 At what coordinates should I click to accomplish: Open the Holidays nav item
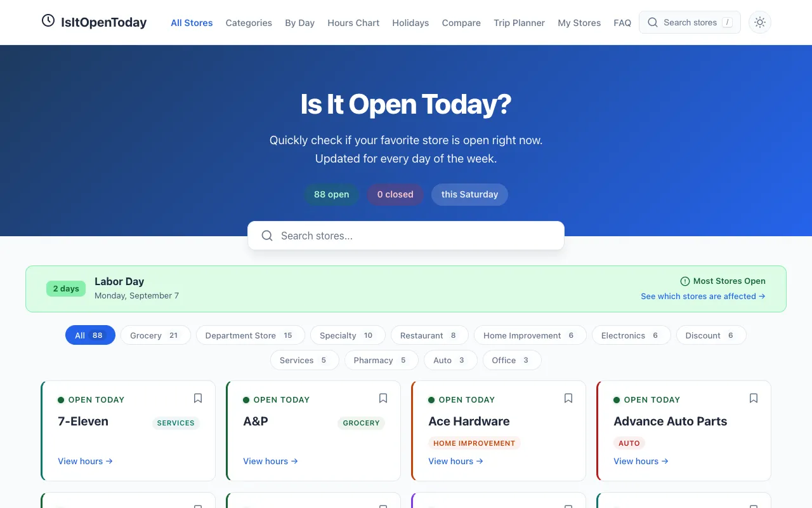pos(410,23)
